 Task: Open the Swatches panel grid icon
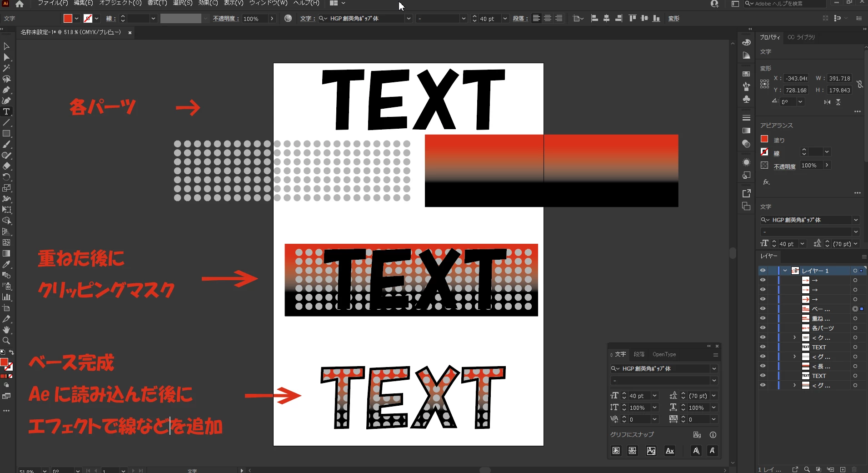746,74
